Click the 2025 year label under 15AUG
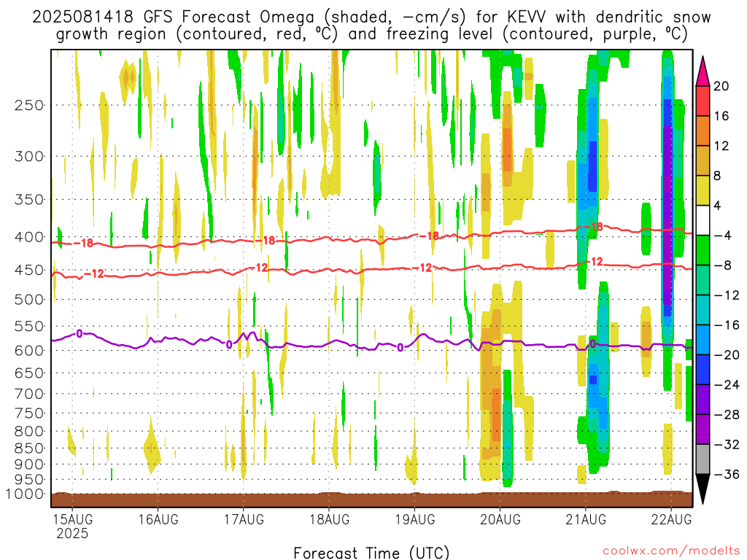 72,533
